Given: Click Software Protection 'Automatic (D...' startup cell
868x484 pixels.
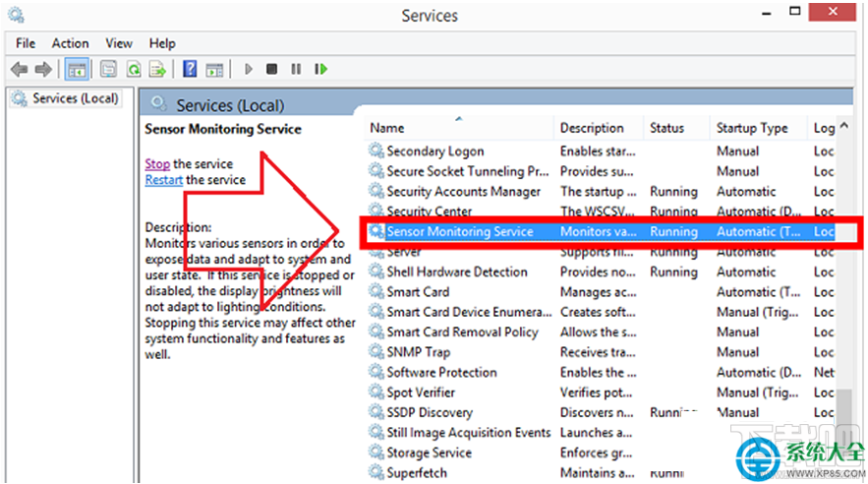Looking at the screenshot, I should 758,372.
